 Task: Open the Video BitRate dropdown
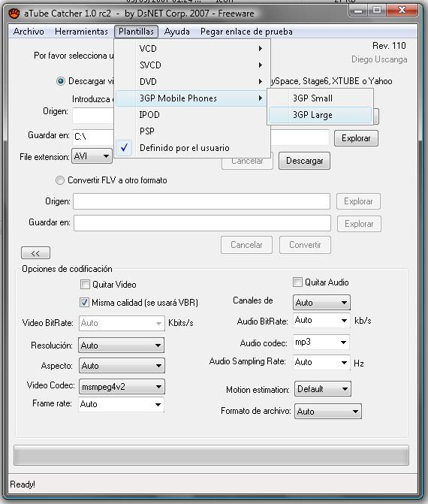coord(122,323)
